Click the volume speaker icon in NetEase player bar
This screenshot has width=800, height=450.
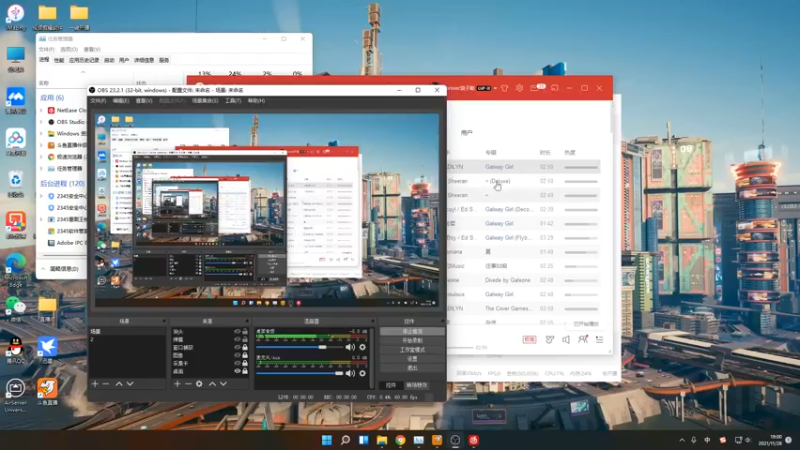(x=566, y=339)
